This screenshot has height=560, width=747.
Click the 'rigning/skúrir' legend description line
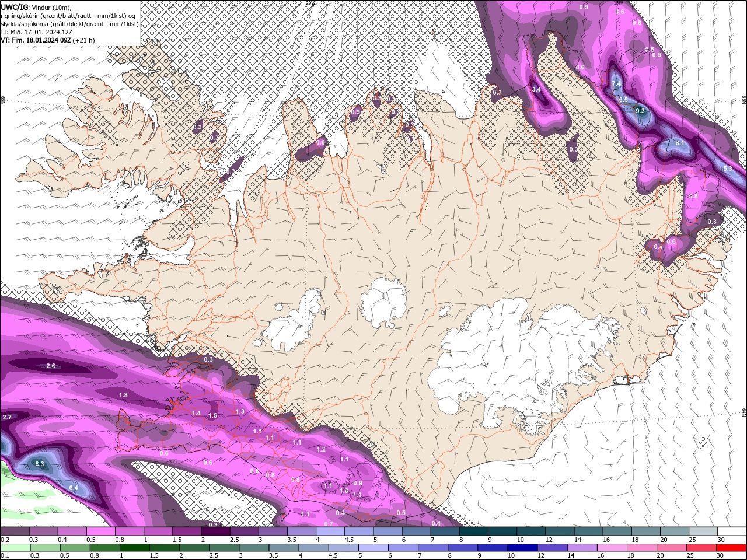tap(69, 16)
